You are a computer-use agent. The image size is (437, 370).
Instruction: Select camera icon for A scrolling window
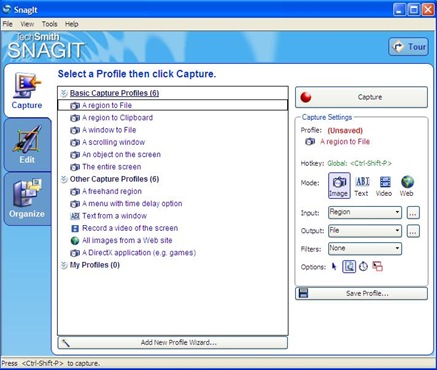point(75,143)
